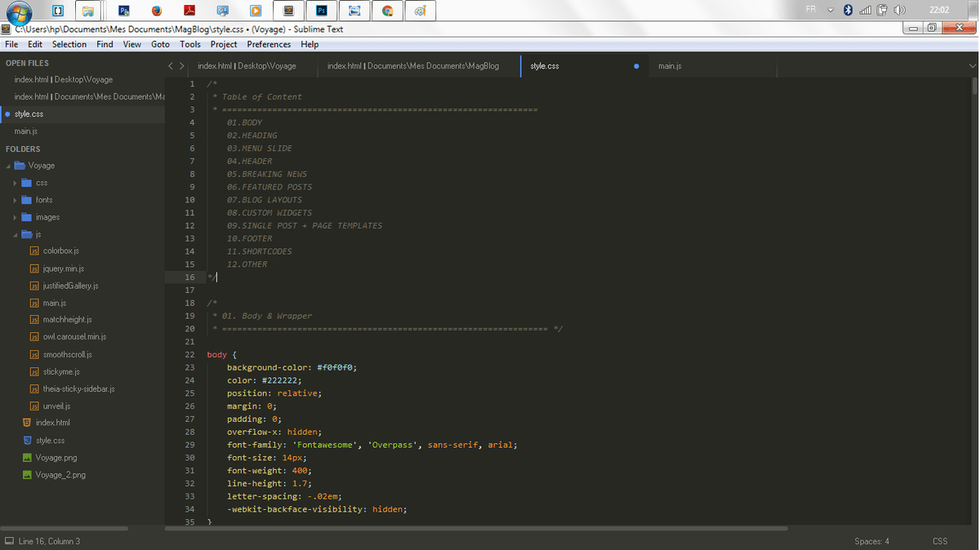980x550 pixels.
Task: Switch to the main.js tab
Action: [670, 66]
